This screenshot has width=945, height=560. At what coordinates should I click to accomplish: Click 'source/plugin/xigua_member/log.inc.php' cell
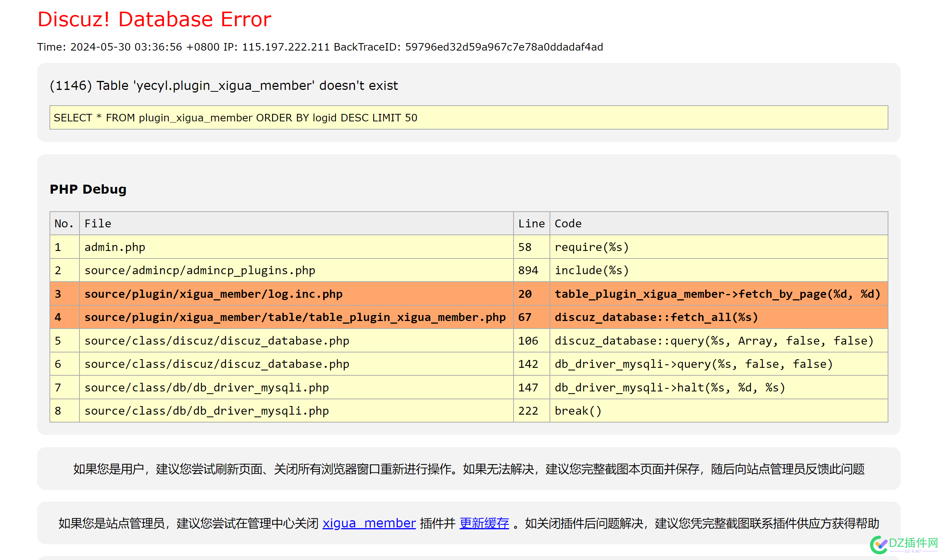tap(296, 294)
